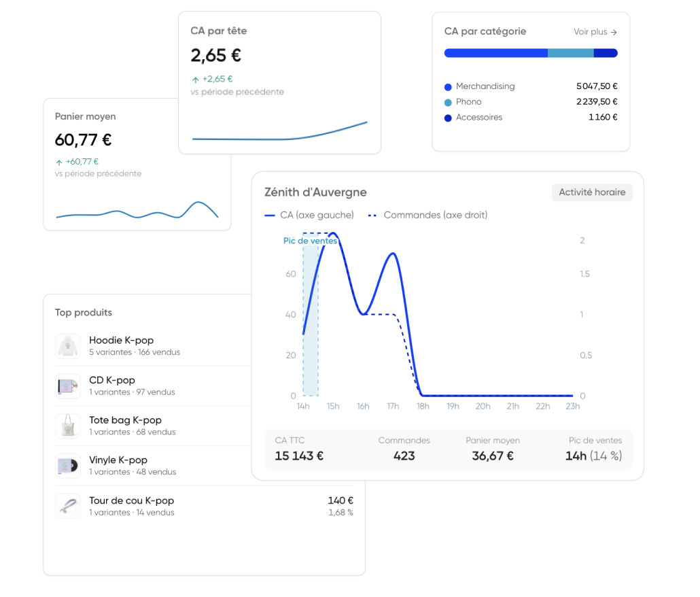Click the CA par tête sparkline chart

[280, 131]
